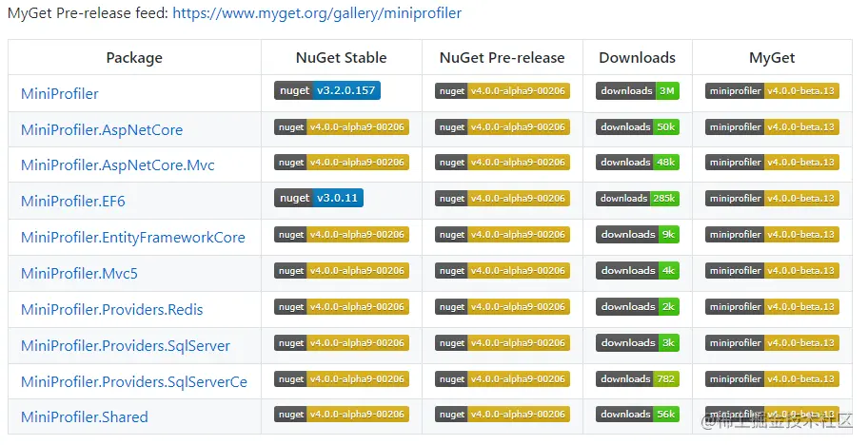868x445 pixels.
Task: Click Providers.Redis NuGet Stable badge
Action: (342, 307)
